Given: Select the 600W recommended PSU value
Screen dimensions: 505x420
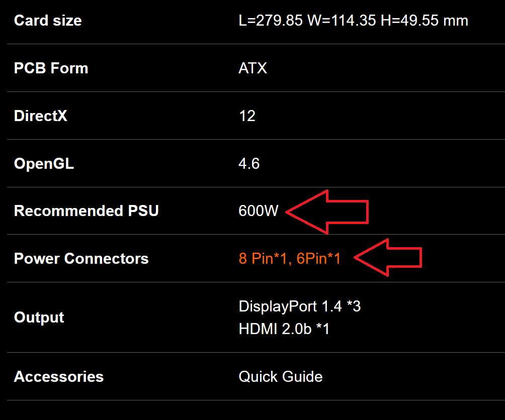Looking at the screenshot, I should pyautogui.click(x=259, y=211).
